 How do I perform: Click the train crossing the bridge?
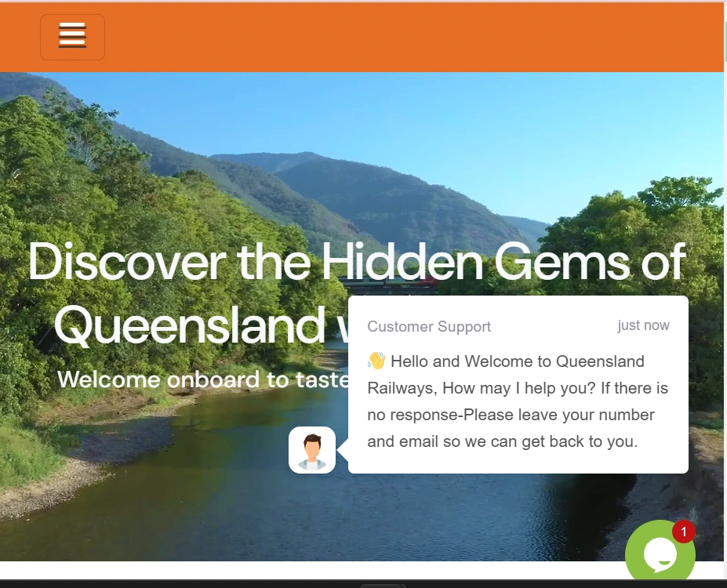click(x=387, y=281)
